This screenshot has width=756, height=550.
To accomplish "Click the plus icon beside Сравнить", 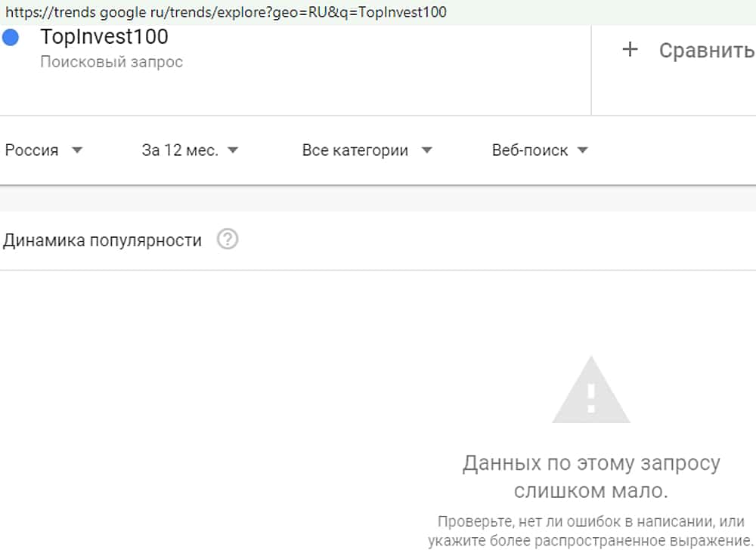I will 630,49.
